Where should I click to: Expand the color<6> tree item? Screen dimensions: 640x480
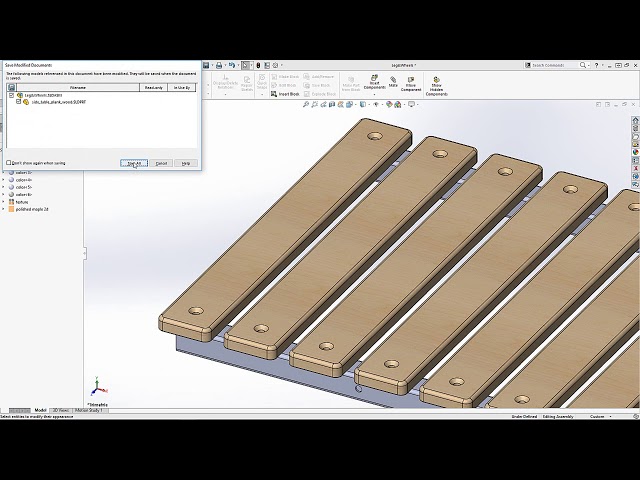pos(4,194)
